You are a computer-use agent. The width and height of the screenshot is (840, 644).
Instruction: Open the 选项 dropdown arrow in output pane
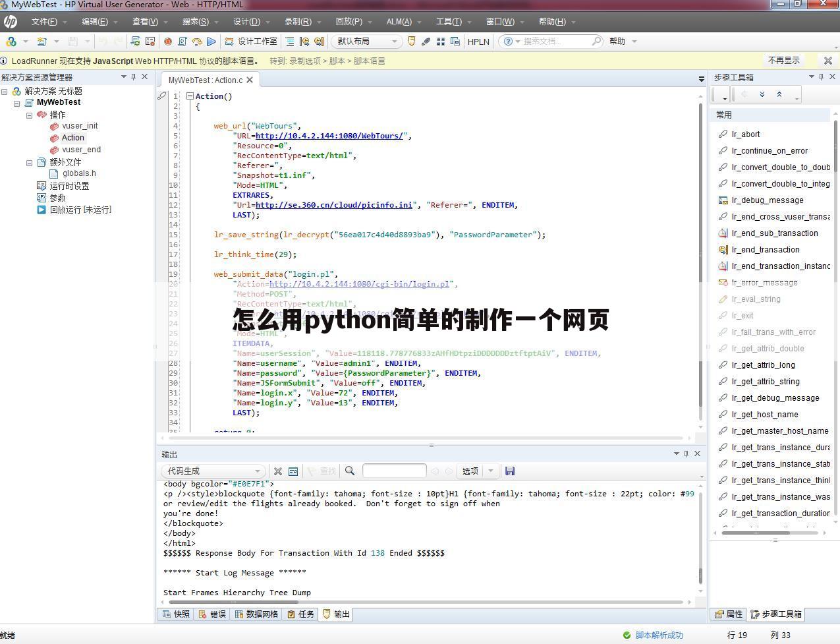[x=490, y=471]
